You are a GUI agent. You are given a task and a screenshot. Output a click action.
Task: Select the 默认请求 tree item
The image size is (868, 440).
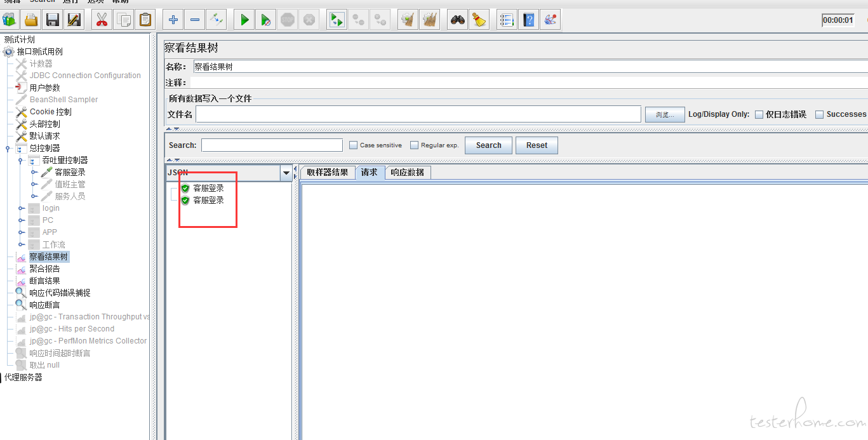(44, 136)
